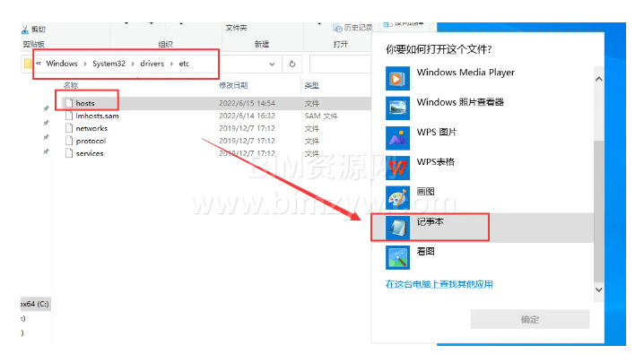Pick the WPS表格 app icon

coord(397,168)
